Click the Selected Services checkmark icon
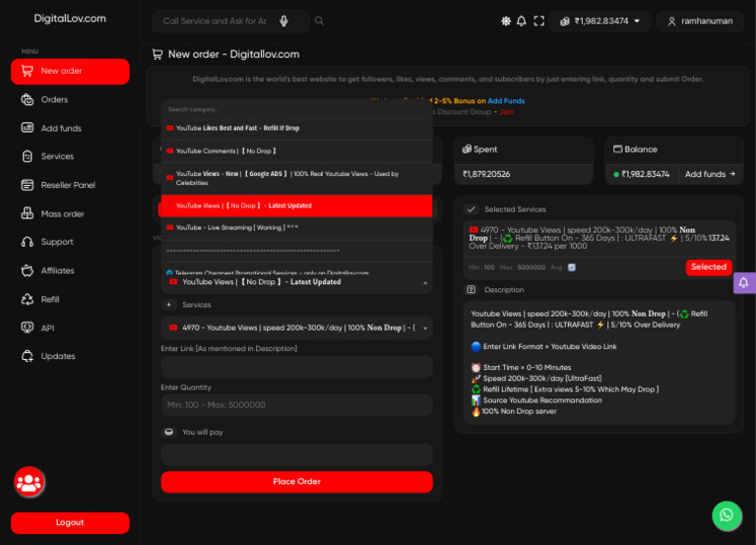 pos(471,210)
